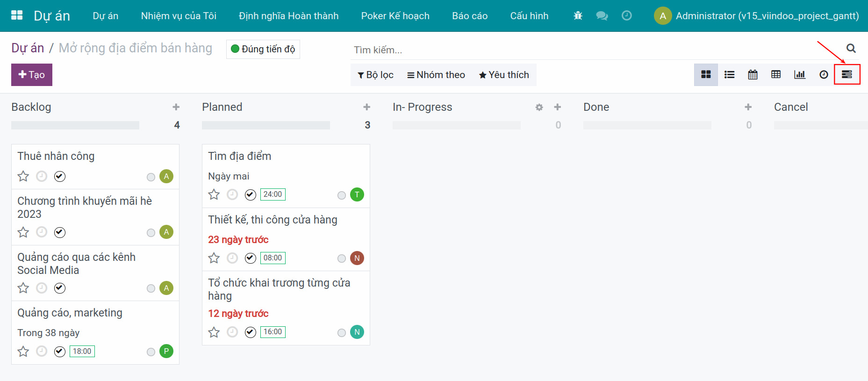Switch to list view
The image size is (868, 381).
(x=729, y=75)
